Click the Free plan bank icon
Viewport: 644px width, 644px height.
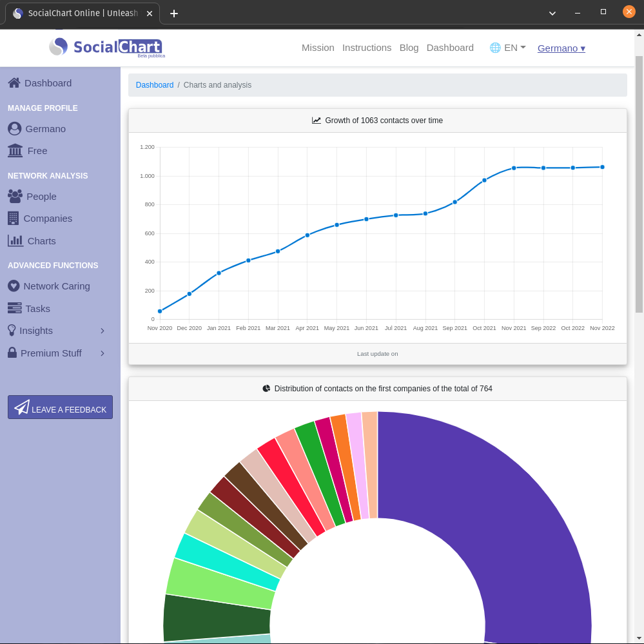[x=15, y=150]
